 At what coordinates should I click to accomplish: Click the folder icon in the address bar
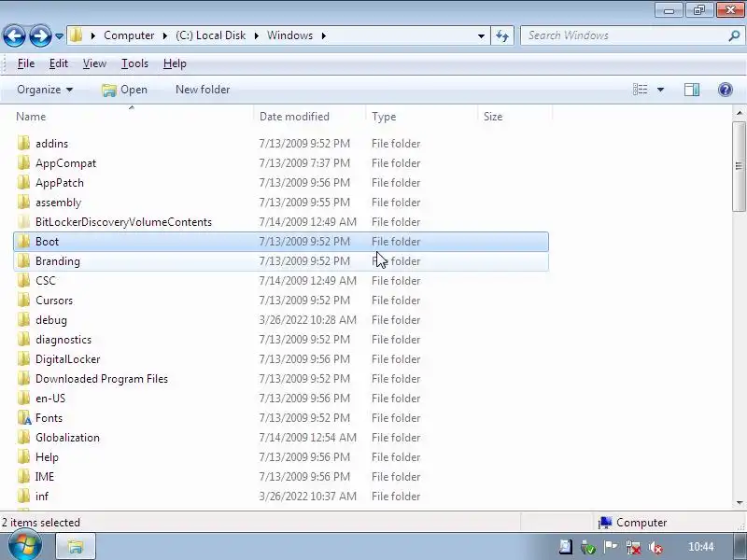(x=77, y=35)
